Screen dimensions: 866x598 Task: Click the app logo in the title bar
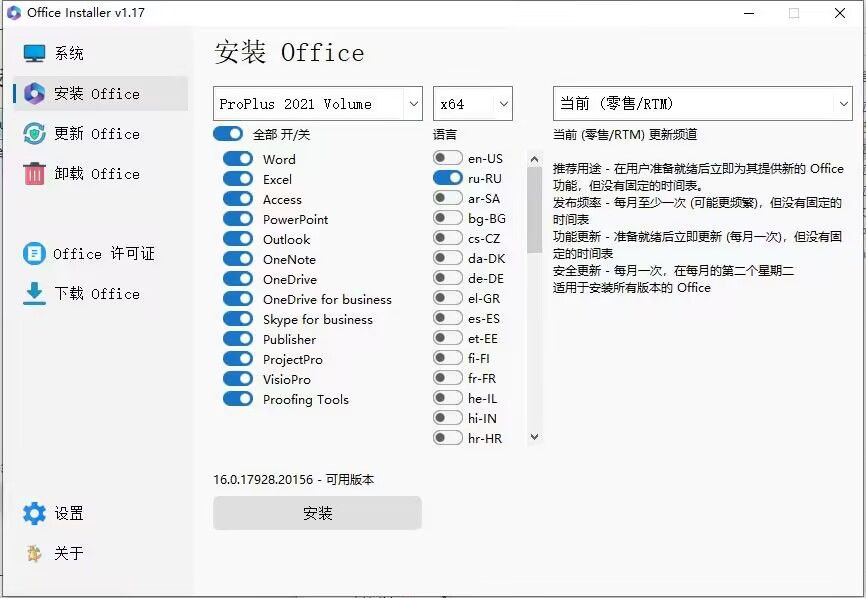(14, 13)
